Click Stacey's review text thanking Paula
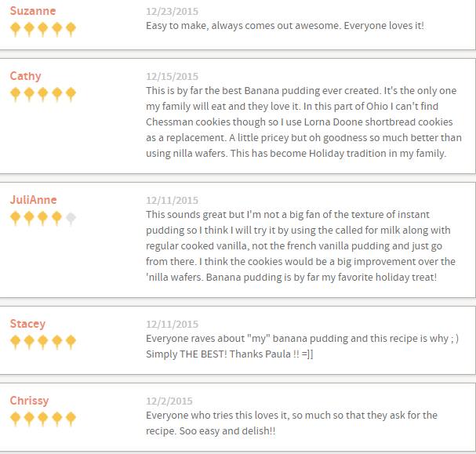 [302, 347]
